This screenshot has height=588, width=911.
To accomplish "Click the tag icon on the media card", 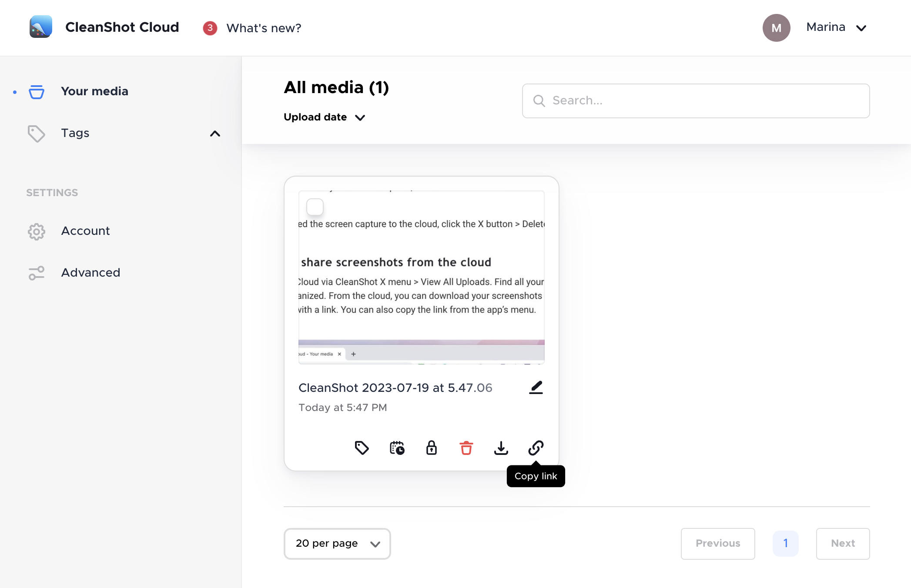I will (x=362, y=448).
